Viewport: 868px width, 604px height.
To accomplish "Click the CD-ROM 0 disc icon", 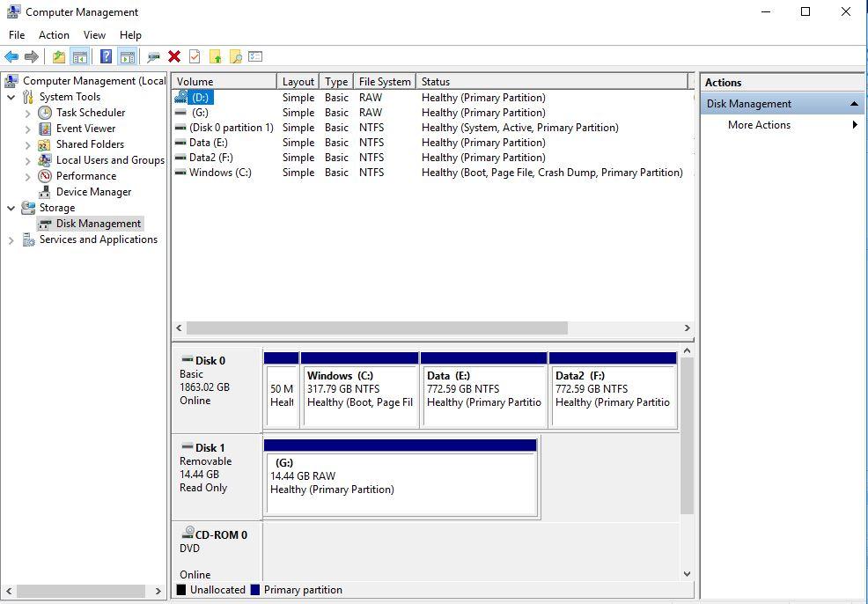I will coord(188,534).
